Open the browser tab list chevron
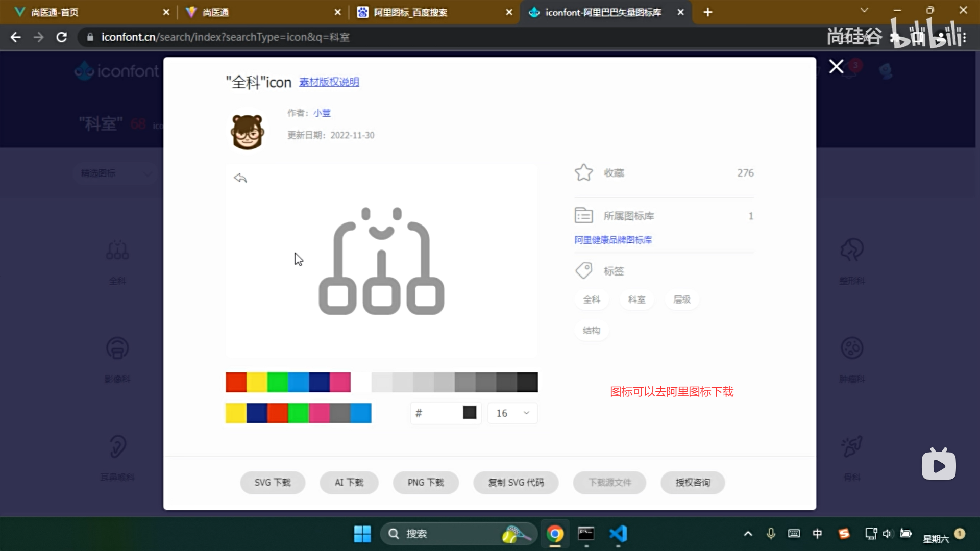This screenshot has width=980, height=551. tap(864, 10)
